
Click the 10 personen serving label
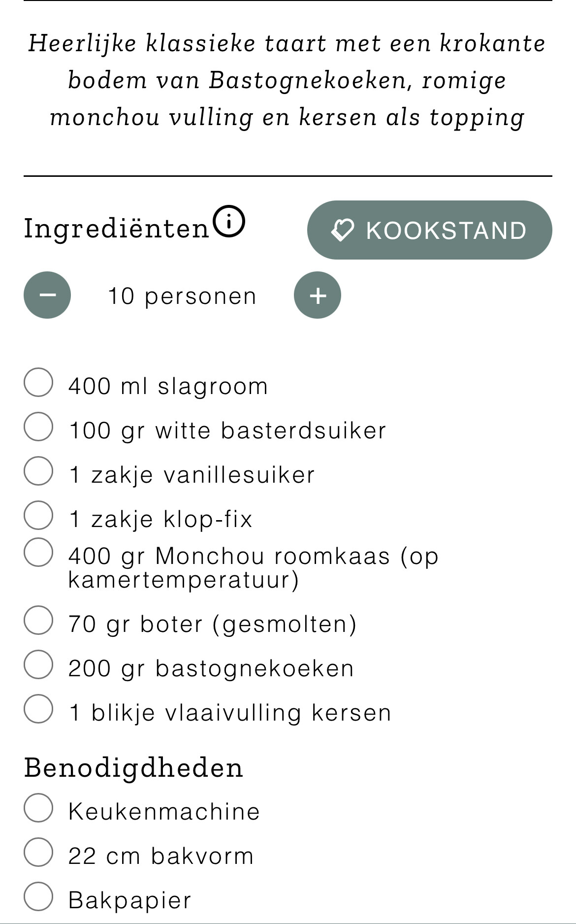point(182,297)
